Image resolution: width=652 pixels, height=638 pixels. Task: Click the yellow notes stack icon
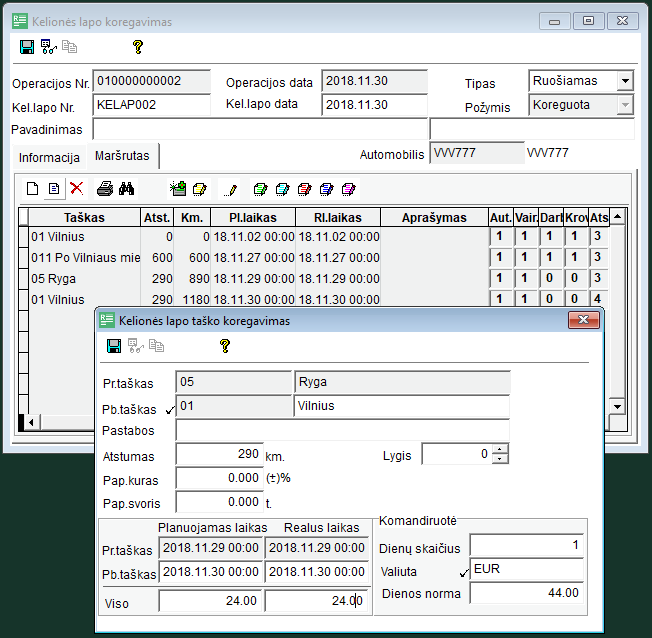coord(200,189)
